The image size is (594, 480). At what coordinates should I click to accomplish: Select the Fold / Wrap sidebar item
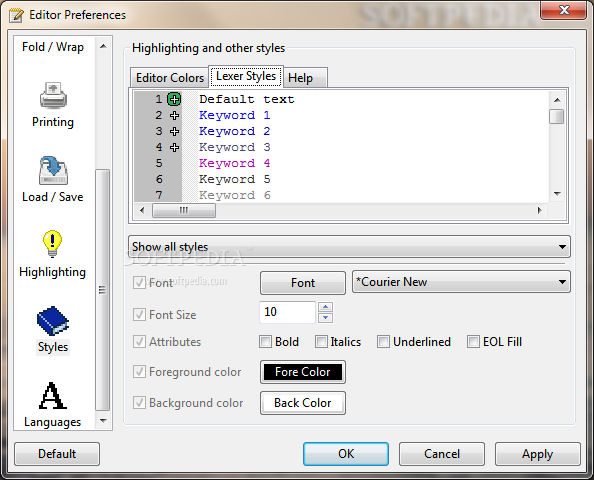(53, 47)
